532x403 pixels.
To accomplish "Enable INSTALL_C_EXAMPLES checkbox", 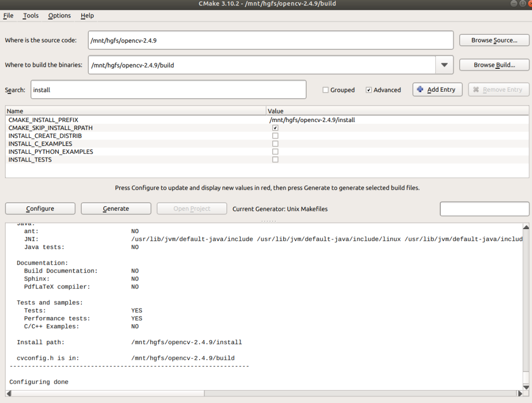I will (275, 143).
